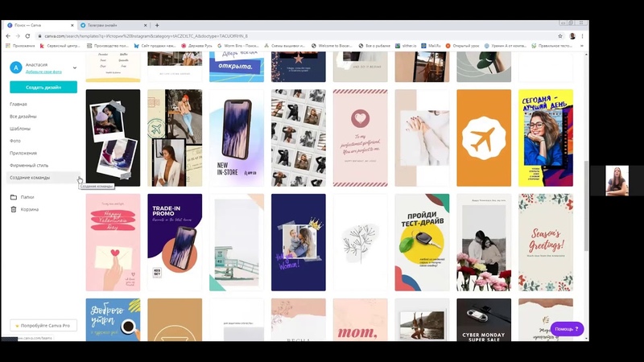
Task: Open the 'Happy Valentine's Day' pink template
Action: click(113, 243)
